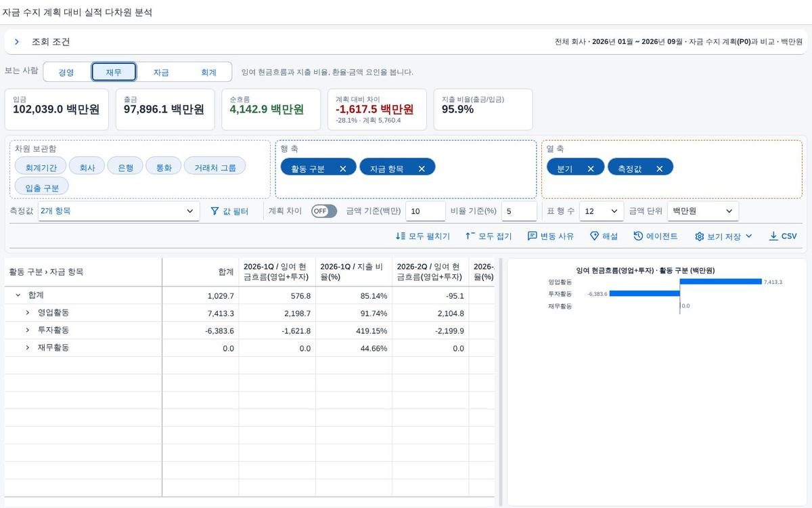This screenshot has height=508, width=812.
Task: Click 2026-1Q 지출 비율(%) column header
Action: (x=353, y=272)
